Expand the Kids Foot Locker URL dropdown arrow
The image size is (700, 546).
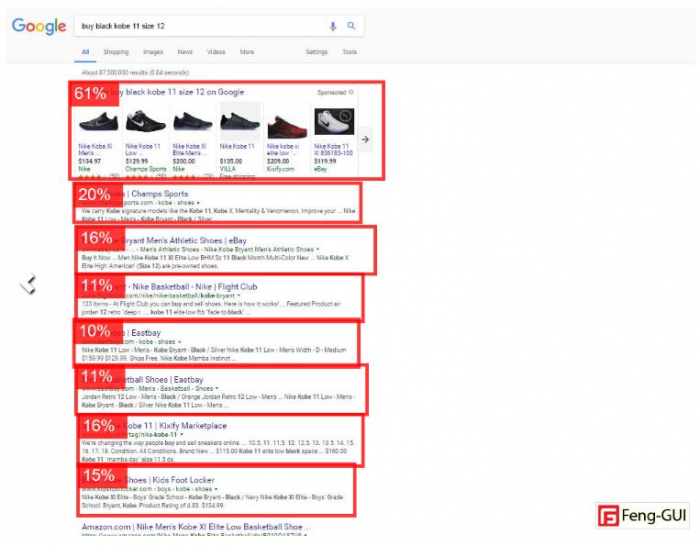pos(216,489)
